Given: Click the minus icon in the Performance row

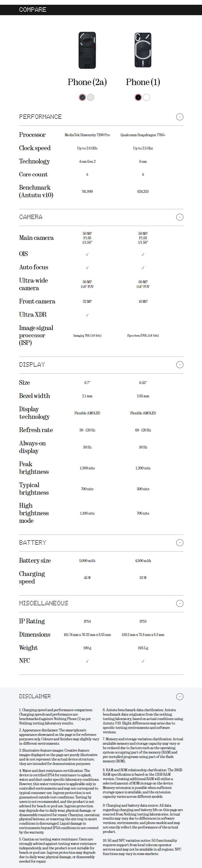Looking at the screenshot, I should coord(180,117).
